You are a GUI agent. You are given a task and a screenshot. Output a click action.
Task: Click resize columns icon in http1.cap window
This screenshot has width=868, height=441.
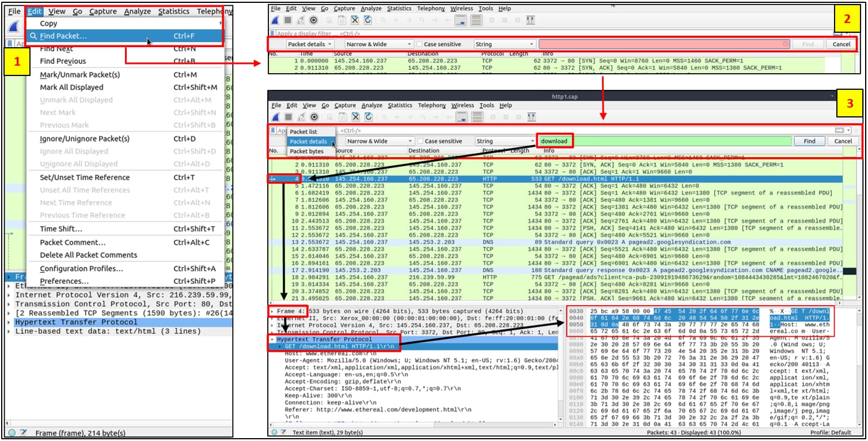(531, 117)
